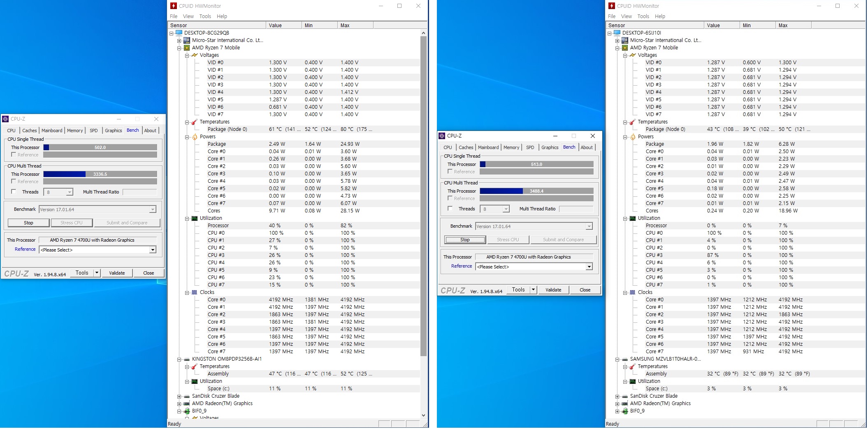Click the Stop button in left CPU-Z
The height and width of the screenshot is (429, 868).
point(28,223)
